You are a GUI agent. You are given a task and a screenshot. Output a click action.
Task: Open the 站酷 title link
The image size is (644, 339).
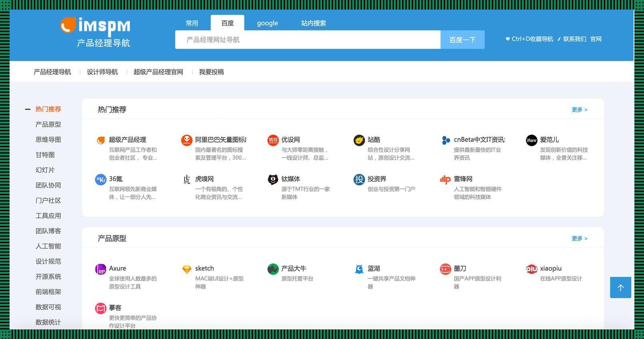click(x=374, y=140)
